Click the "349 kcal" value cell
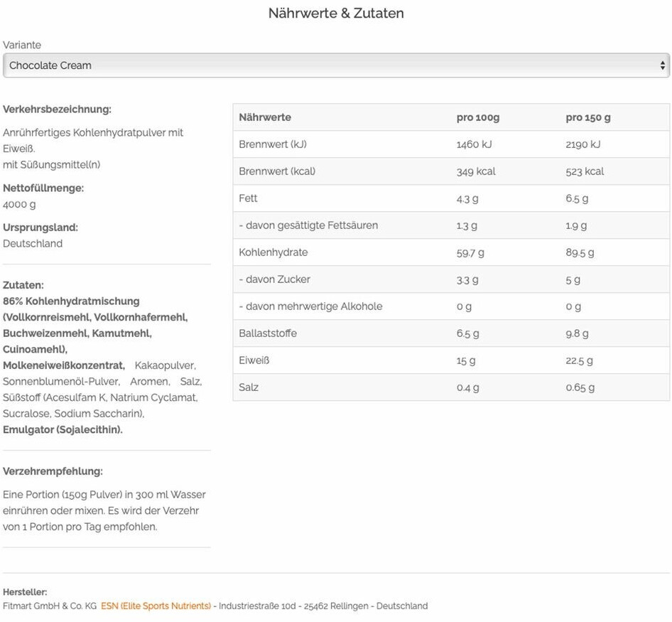672x622 pixels. click(476, 171)
